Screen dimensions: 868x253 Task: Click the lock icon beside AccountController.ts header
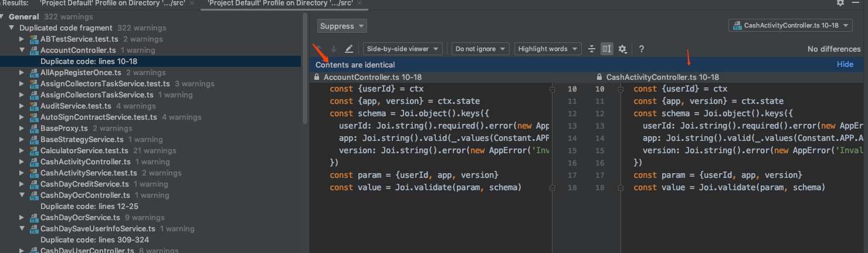pos(317,77)
